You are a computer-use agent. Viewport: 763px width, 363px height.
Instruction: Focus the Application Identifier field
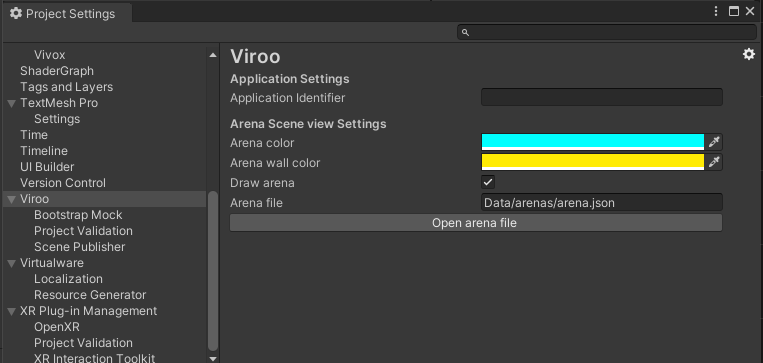(x=601, y=97)
